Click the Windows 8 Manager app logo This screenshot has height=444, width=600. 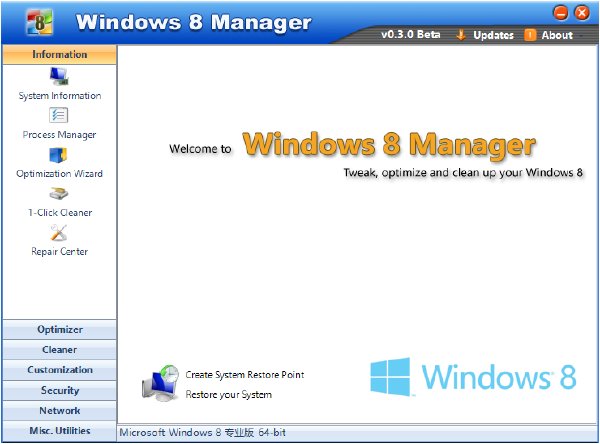pos(39,23)
